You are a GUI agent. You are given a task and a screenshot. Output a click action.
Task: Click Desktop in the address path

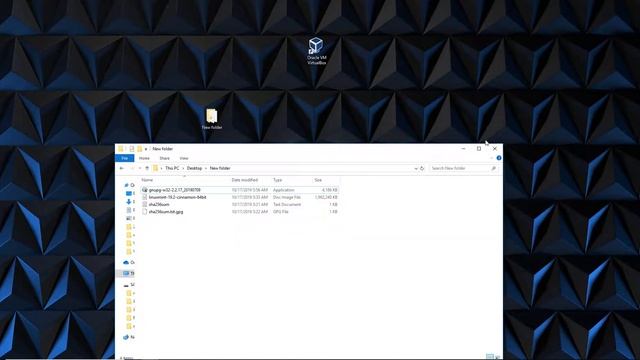(x=194, y=168)
